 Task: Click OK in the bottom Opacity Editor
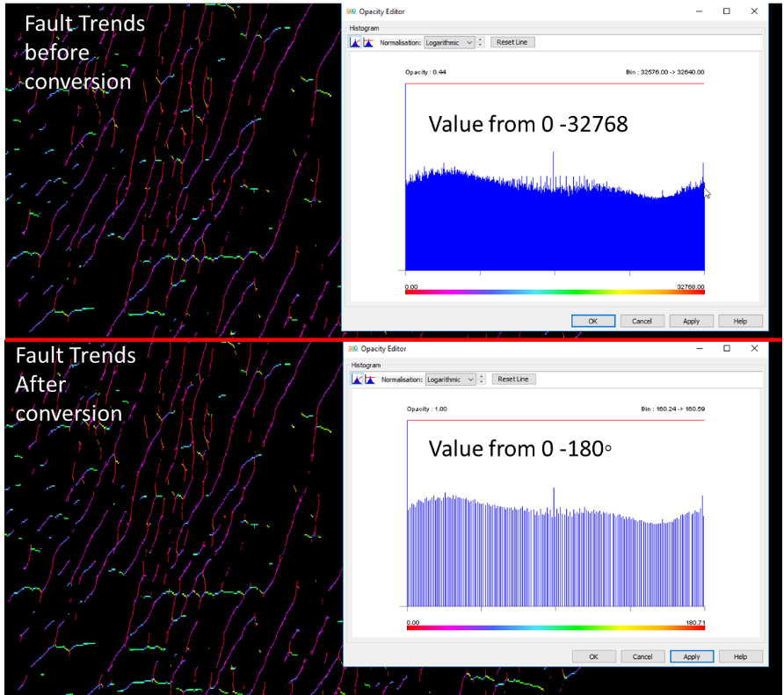[592, 656]
